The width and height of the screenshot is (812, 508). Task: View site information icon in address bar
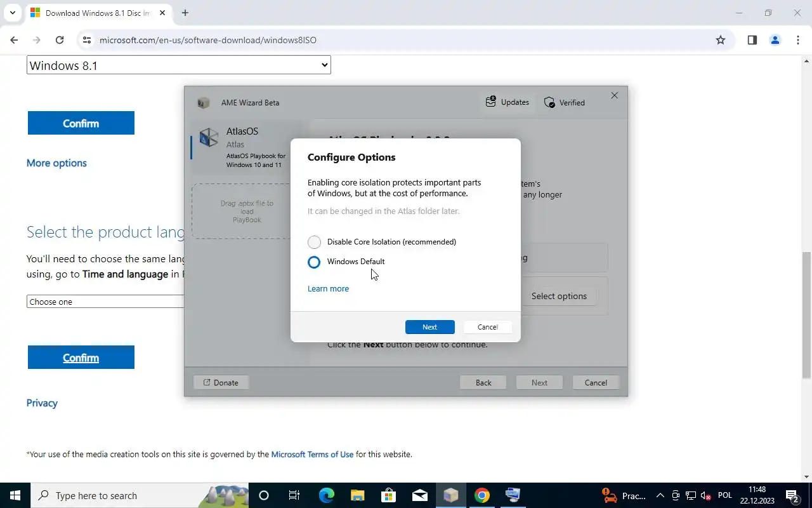(x=87, y=40)
